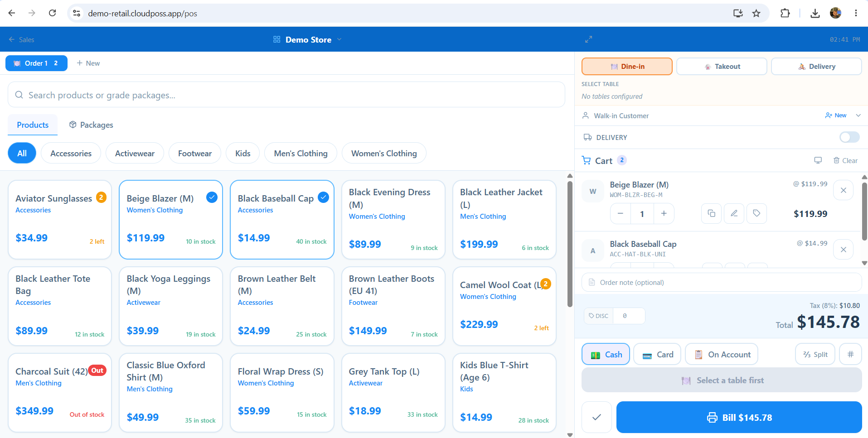Decrease Beige Blazer quantity

pyautogui.click(x=621, y=213)
